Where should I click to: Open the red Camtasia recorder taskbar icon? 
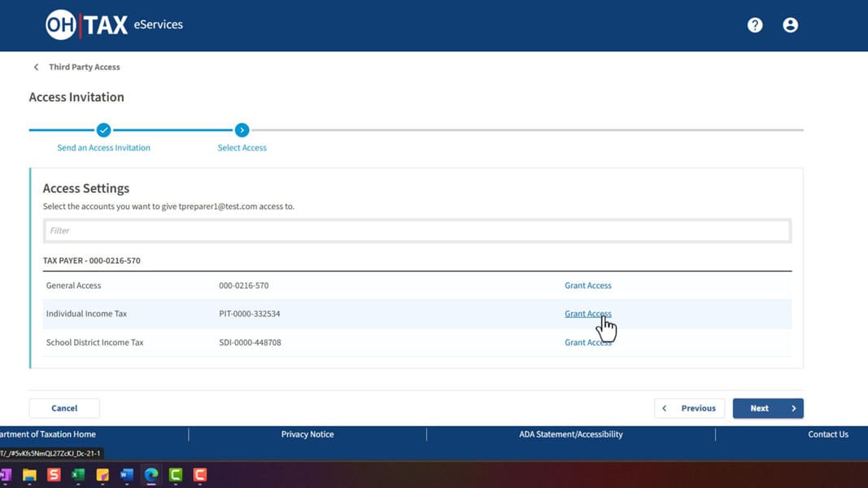coord(200,475)
